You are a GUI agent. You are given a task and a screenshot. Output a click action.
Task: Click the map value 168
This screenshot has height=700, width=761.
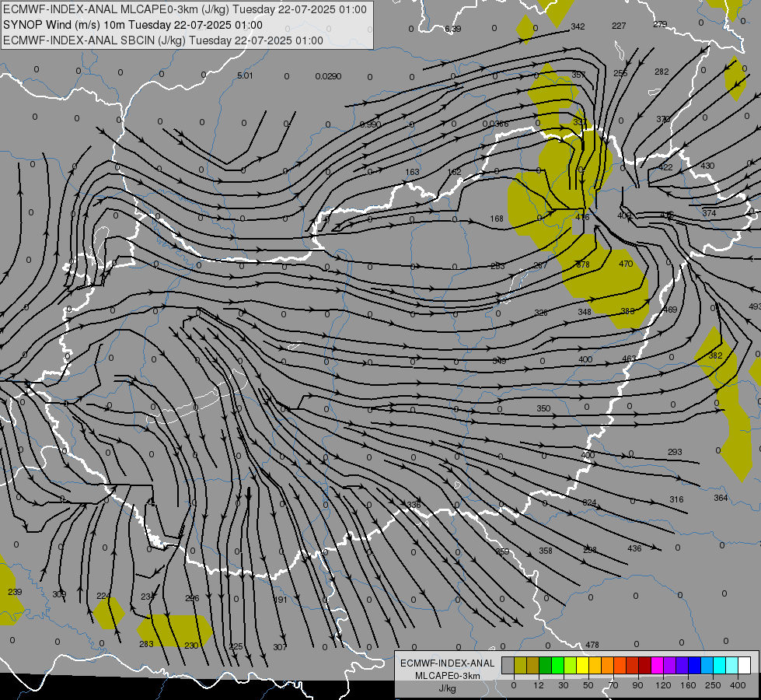coord(497,219)
